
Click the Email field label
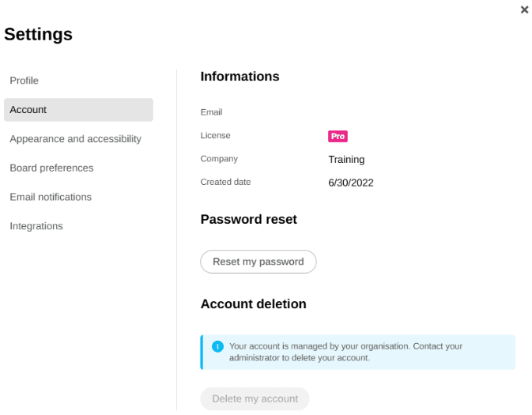pyautogui.click(x=211, y=112)
